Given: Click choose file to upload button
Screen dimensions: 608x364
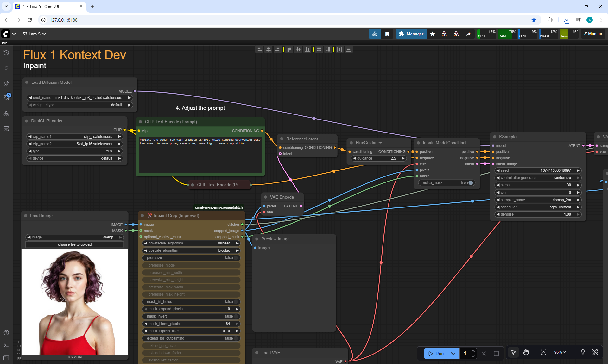Looking at the screenshot, I should pos(75,244).
